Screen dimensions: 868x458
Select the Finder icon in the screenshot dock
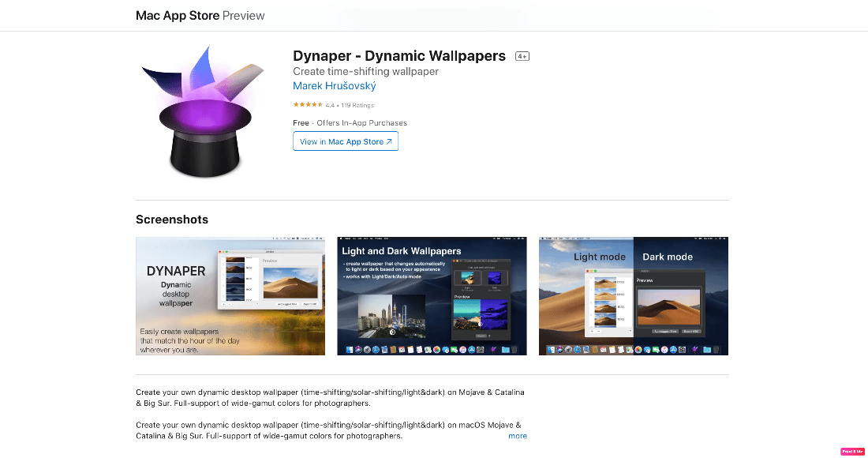click(350, 349)
